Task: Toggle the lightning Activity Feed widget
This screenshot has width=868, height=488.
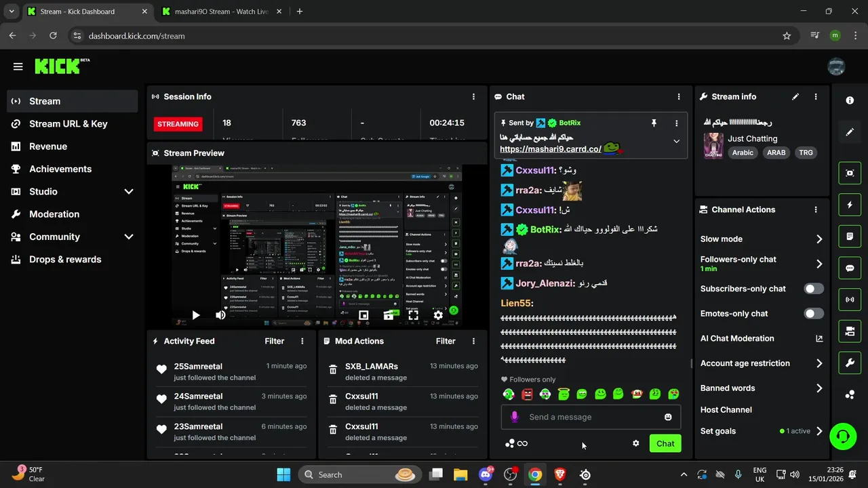Action: coord(850,205)
